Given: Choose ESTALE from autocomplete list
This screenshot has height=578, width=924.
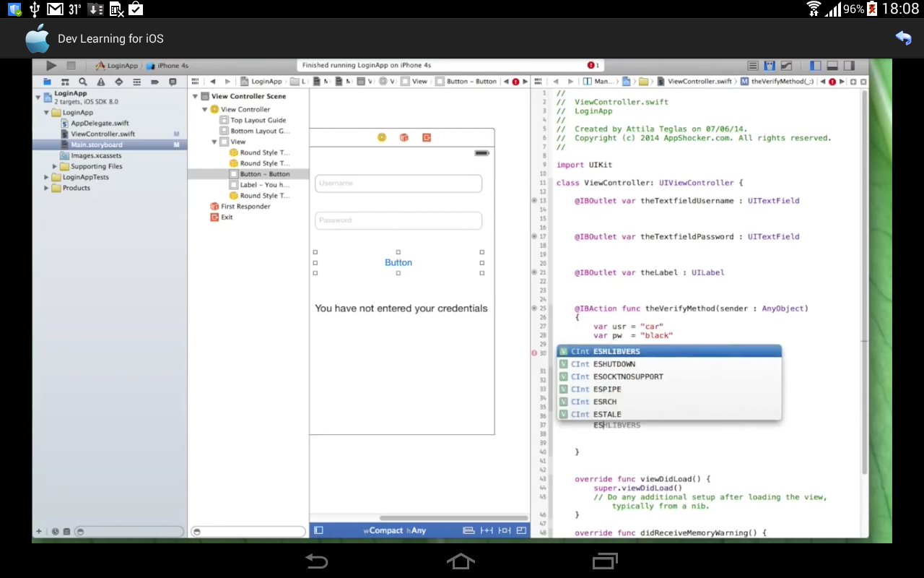Looking at the screenshot, I should point(668,415).
